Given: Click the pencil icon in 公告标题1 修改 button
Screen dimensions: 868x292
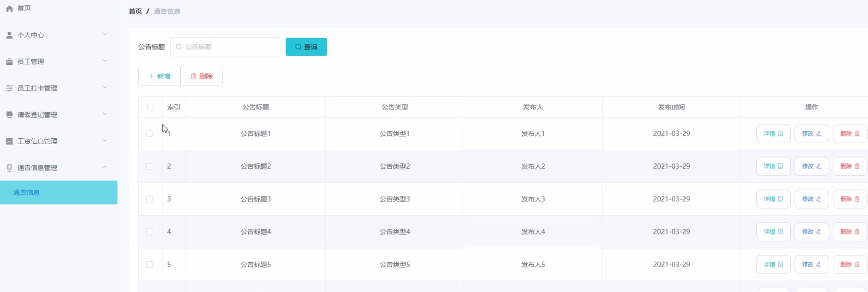Looking at the screenshot, I should point(819,134).
